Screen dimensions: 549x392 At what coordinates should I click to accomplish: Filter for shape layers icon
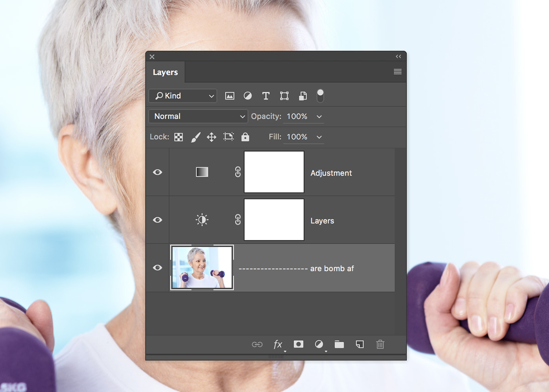click(x=284, y=96)
